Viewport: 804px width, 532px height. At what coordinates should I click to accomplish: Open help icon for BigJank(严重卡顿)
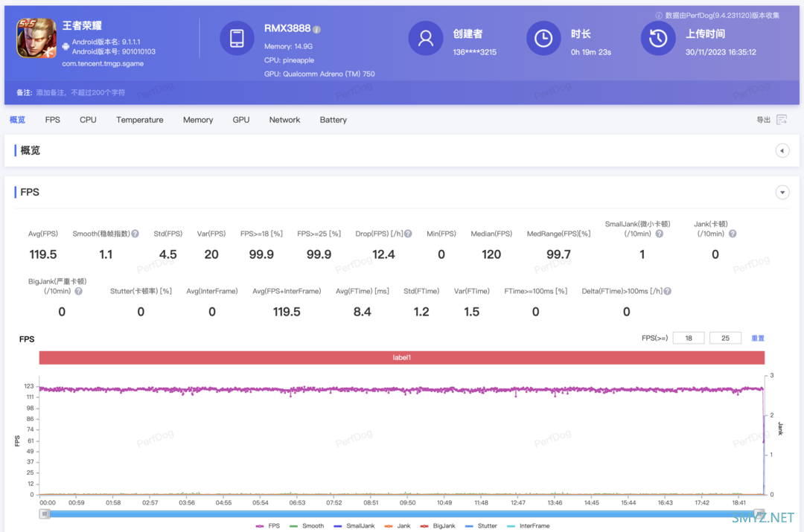[x=78, y=291]
